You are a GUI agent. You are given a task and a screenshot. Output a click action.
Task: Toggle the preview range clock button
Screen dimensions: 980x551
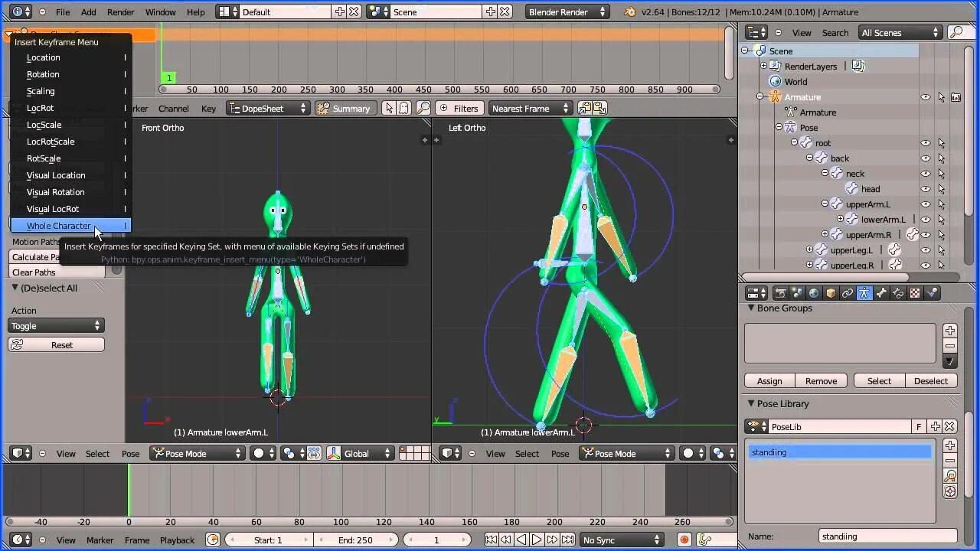pyautogui.click(x=213, y=540)
